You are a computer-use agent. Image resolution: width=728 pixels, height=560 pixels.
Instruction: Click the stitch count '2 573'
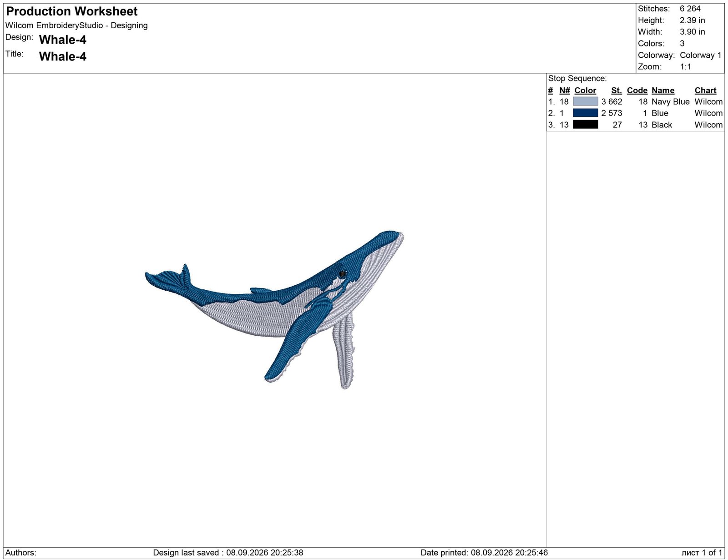[612, 113]
